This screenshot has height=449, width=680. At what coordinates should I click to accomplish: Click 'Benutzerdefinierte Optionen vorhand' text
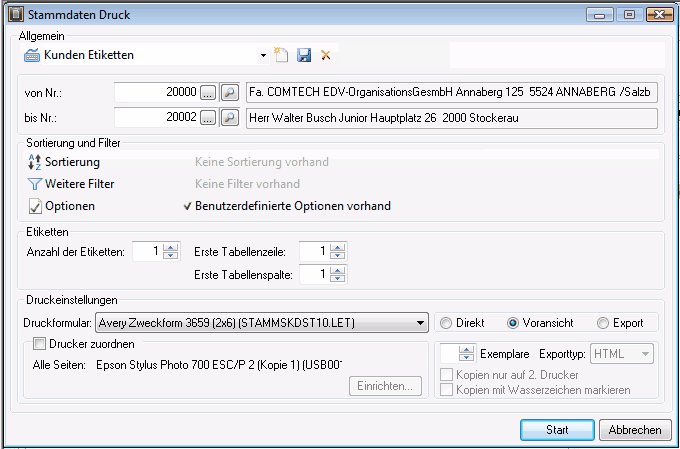[293, 206]
